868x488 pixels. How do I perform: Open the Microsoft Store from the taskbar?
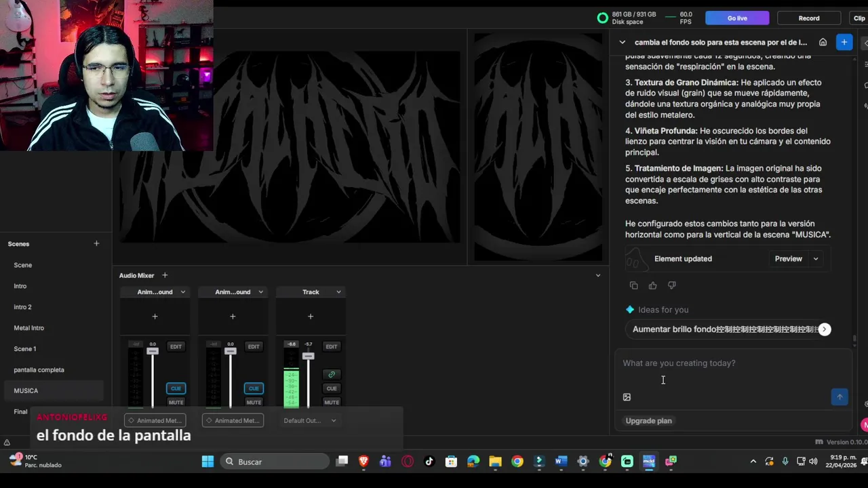click(451, 462)
